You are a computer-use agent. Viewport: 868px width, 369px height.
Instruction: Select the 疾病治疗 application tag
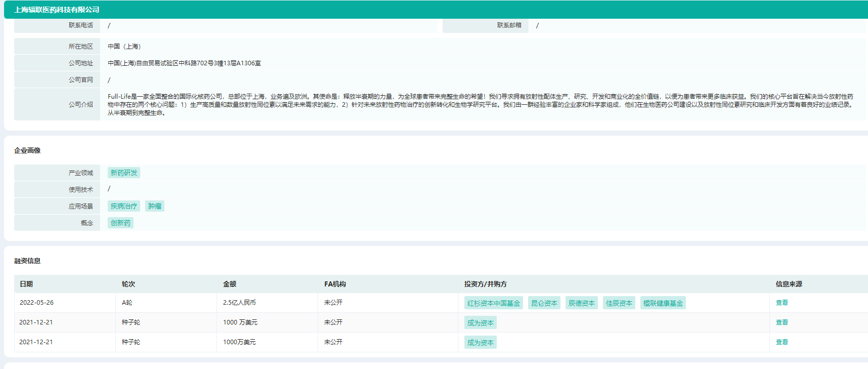pyautogui.click(x=124, y=206)
